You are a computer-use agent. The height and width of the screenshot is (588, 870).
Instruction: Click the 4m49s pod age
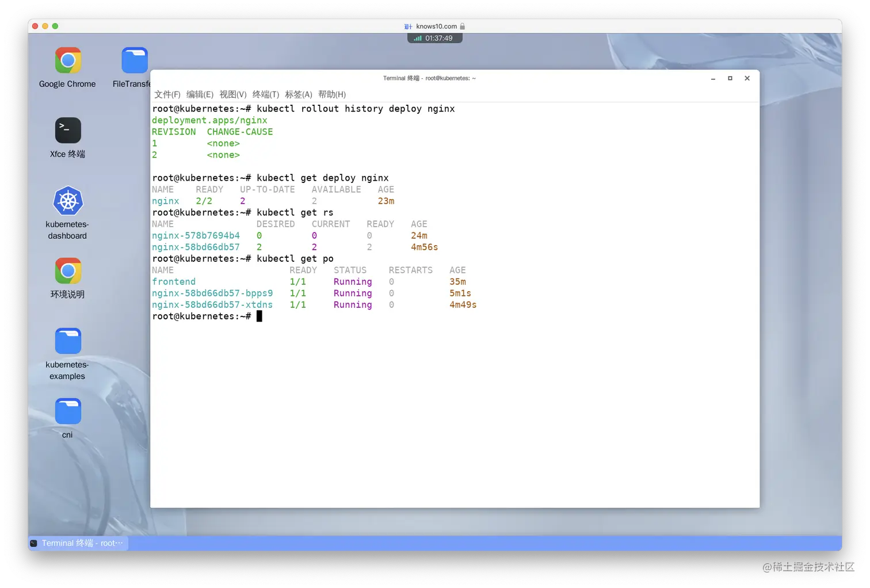(x=463, y=304)
